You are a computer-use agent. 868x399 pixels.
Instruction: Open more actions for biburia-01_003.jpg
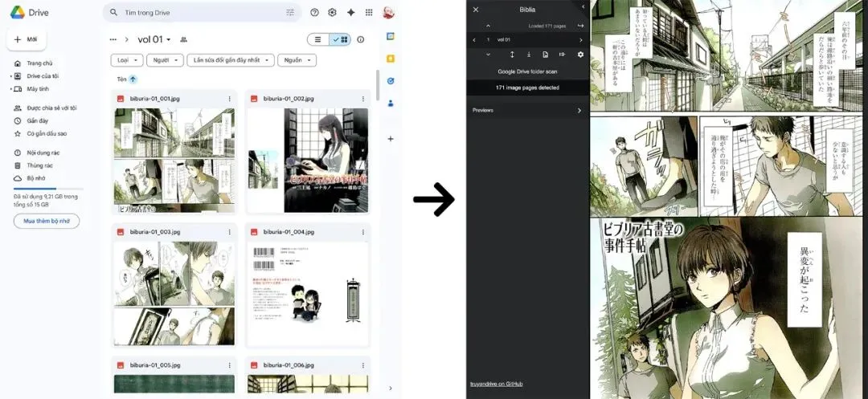click(229, 232)
